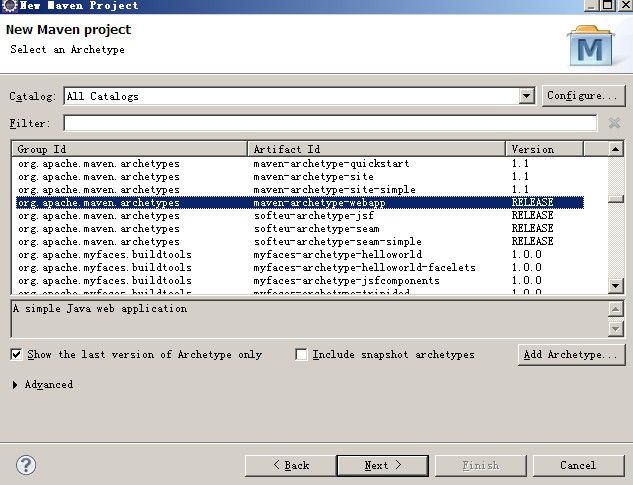The image size is (633, 485).
Task: Select the maven-archetype-site-simple row
Action: point(300,189)
